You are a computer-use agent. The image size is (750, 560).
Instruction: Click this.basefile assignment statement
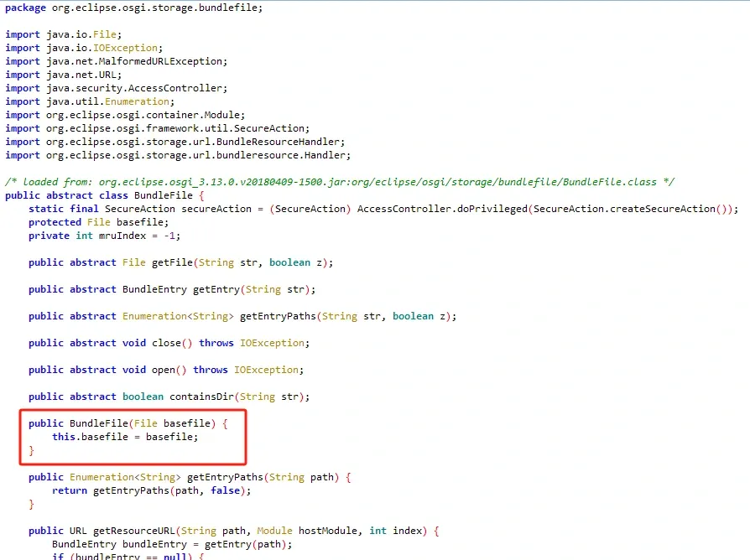pos(125,437)
